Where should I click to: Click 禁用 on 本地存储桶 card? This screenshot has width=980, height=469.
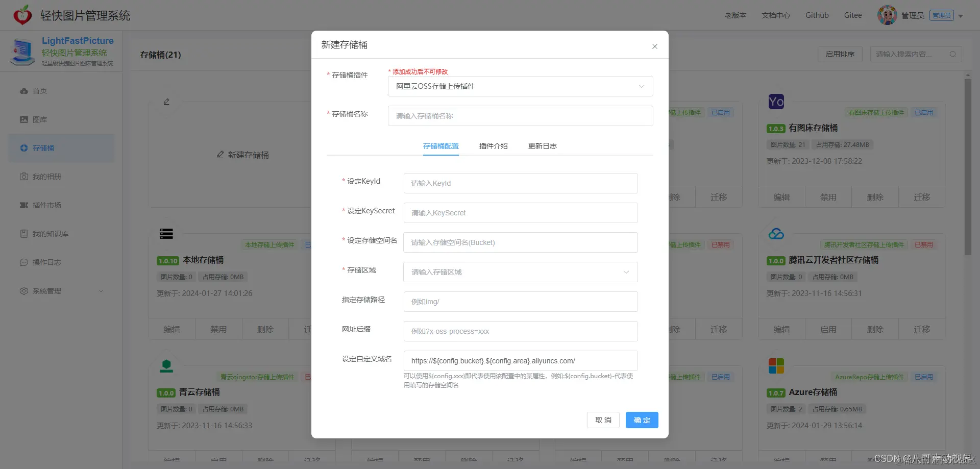tap(218, 329)
